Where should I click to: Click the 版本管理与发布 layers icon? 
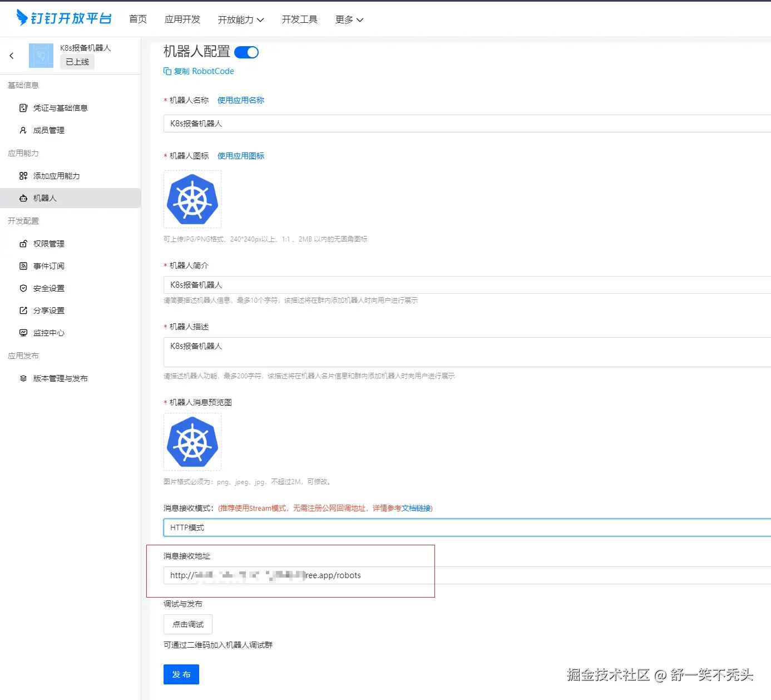point(23,378)
